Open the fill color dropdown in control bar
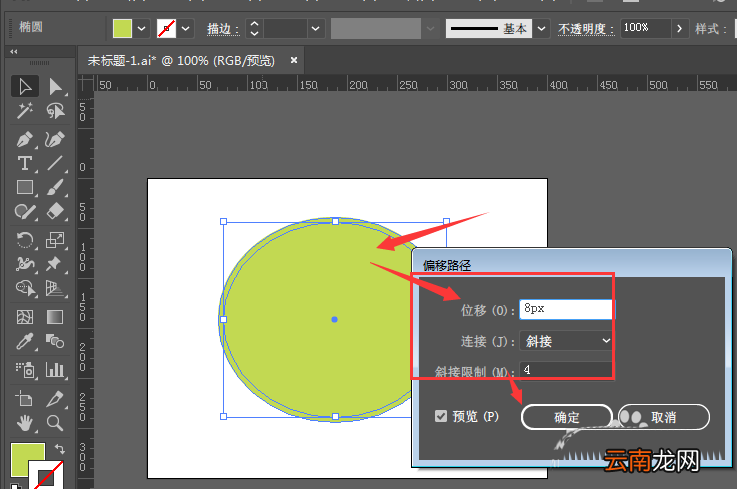 [142, 29]
